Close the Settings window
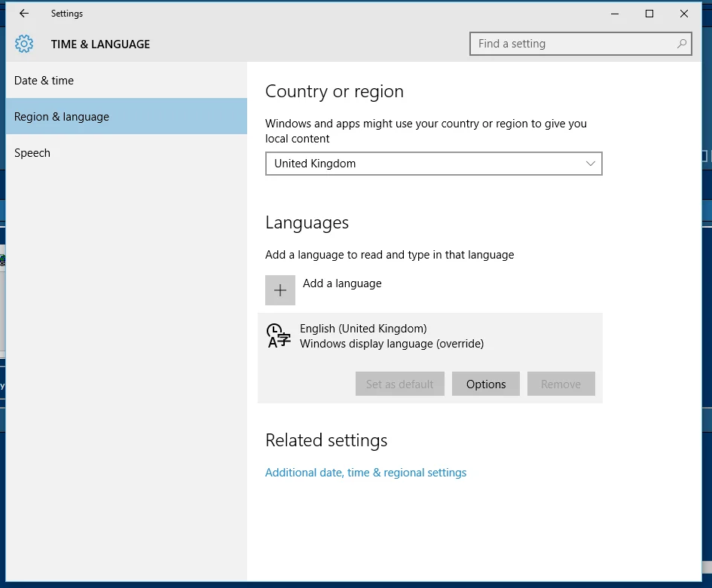Viewport: 712px width, 588px height. point(684,14)
